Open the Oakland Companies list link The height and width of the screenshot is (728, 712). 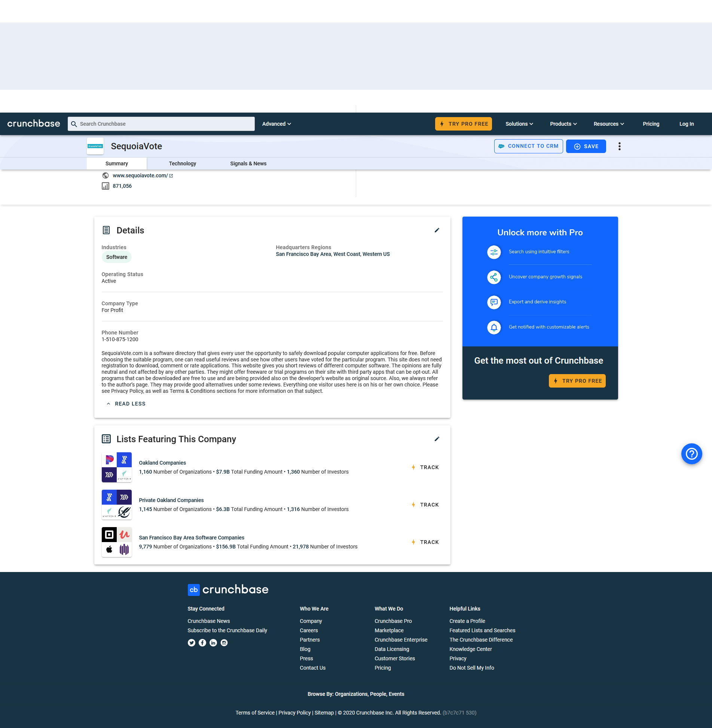tap(162, 463)
